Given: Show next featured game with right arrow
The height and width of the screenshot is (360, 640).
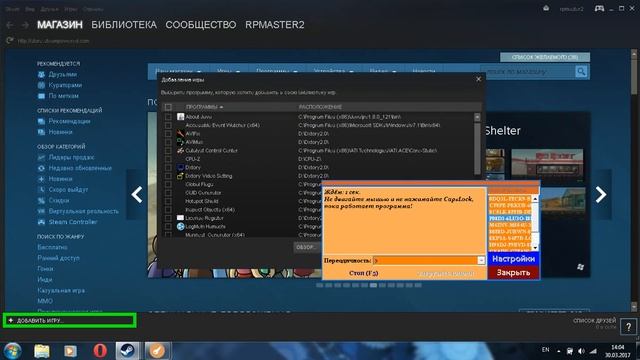Looking at the screenshot, I should (601, 195).
